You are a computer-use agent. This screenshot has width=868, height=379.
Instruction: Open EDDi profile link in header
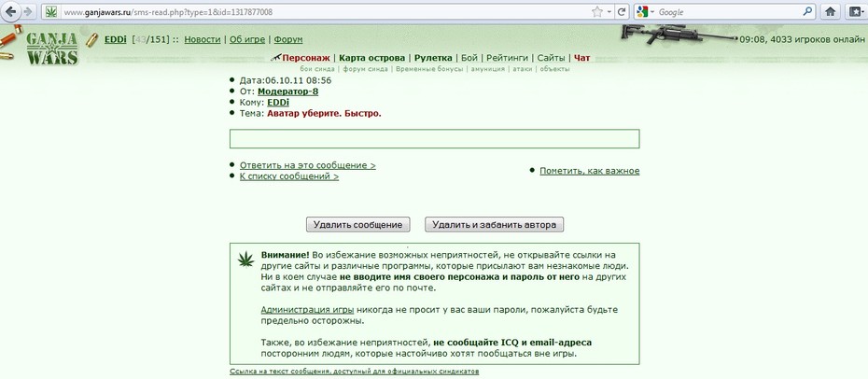116,40
